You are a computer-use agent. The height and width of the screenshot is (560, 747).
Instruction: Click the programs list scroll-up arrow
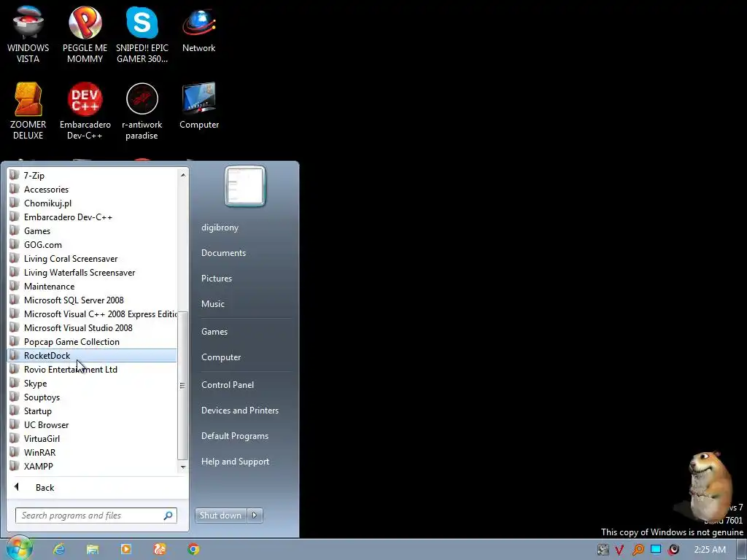[183, 175]
